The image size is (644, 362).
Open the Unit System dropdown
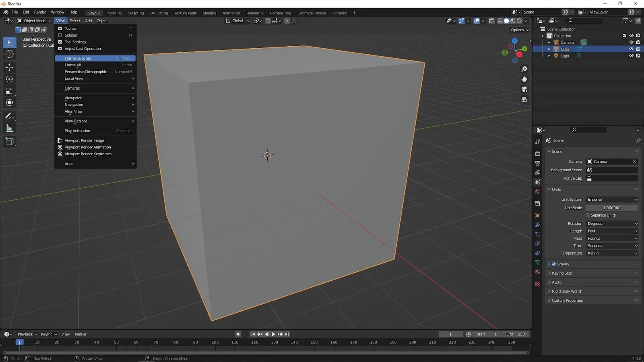pyautogui.click(x=612, y=199)
